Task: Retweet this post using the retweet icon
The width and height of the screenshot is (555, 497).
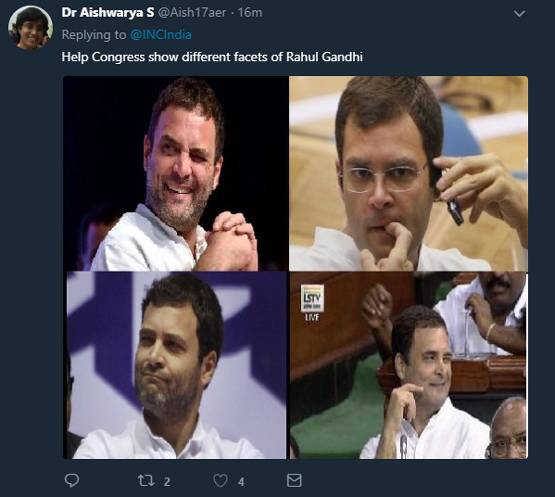Action: (x=145, y=481)
